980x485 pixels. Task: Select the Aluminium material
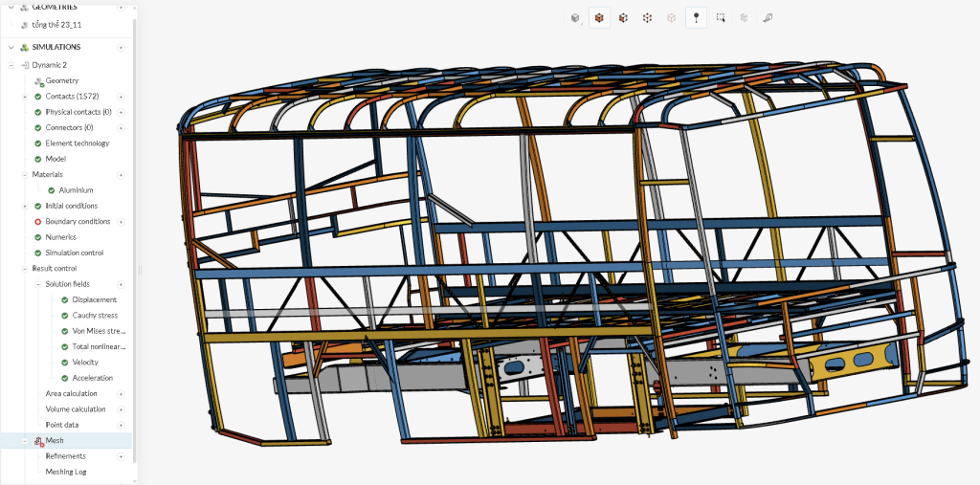point(76,190)
